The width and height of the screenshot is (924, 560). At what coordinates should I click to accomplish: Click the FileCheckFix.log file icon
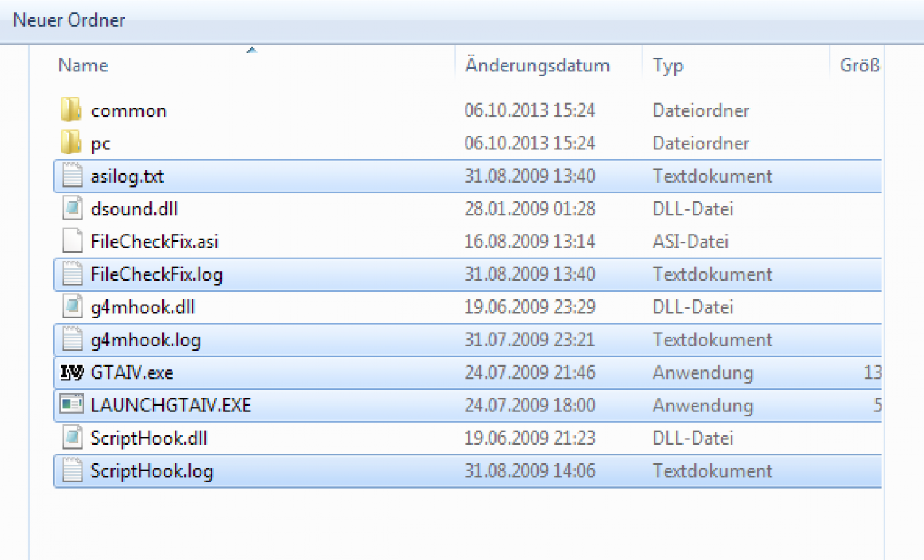(71, 274)
